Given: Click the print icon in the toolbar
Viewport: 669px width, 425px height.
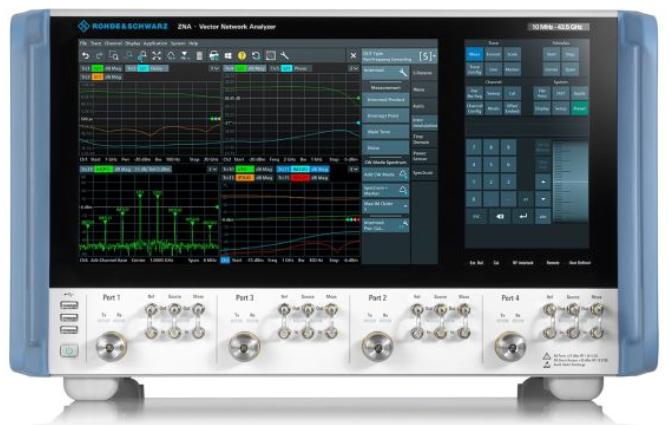Looking at the screenshot, I should click(x=213, y=55).
